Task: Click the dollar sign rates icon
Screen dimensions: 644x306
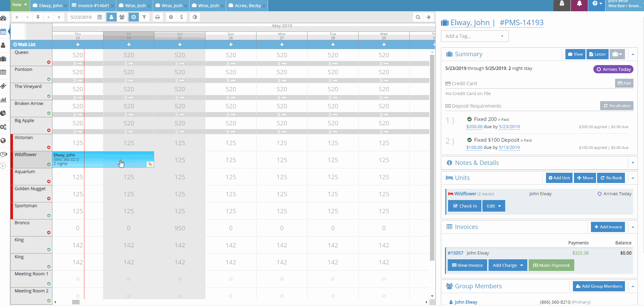Action: click(182, 17)
